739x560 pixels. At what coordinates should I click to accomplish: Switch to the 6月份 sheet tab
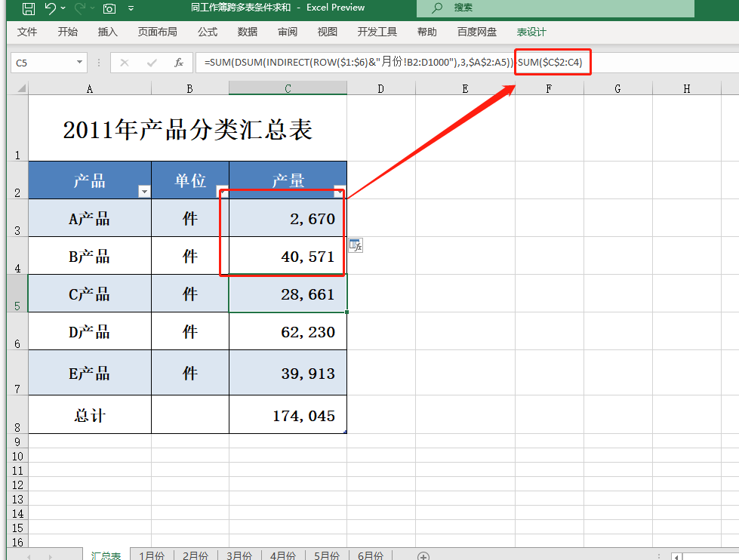point(371,555)
